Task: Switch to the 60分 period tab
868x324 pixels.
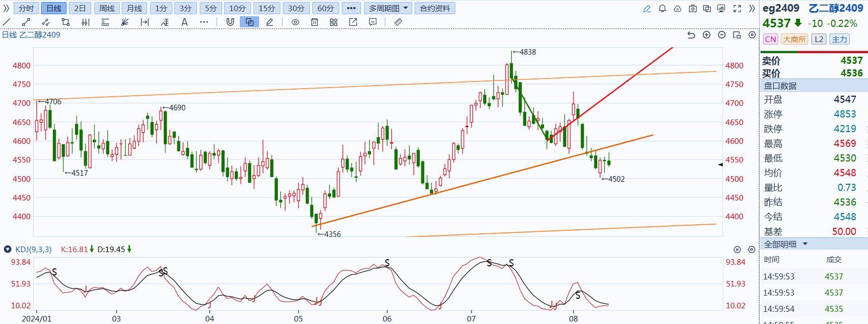Action: click(325, 9)
